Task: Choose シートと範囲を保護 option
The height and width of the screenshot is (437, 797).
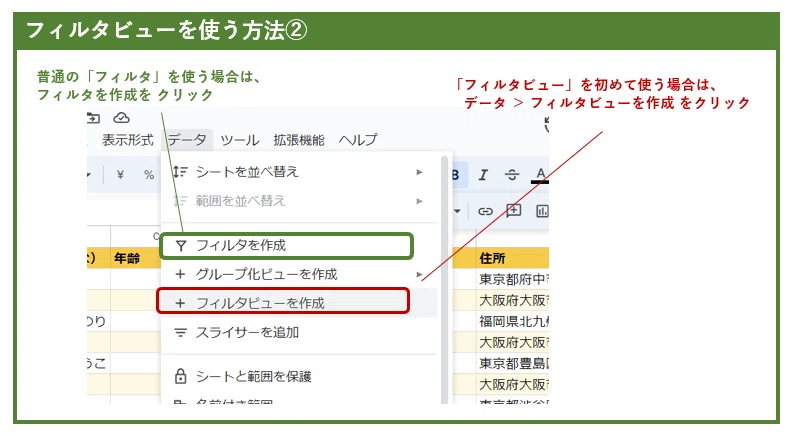Action: tap(299, 377)
